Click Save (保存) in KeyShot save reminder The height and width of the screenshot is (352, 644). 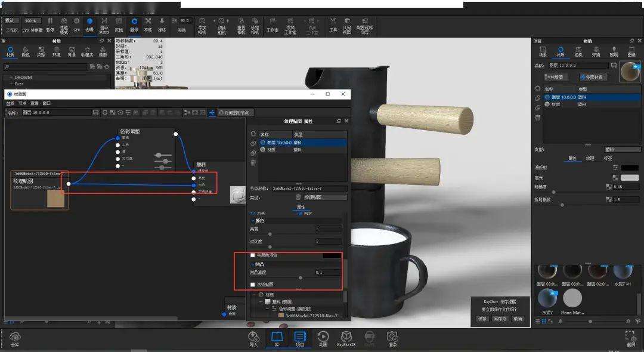482,319
